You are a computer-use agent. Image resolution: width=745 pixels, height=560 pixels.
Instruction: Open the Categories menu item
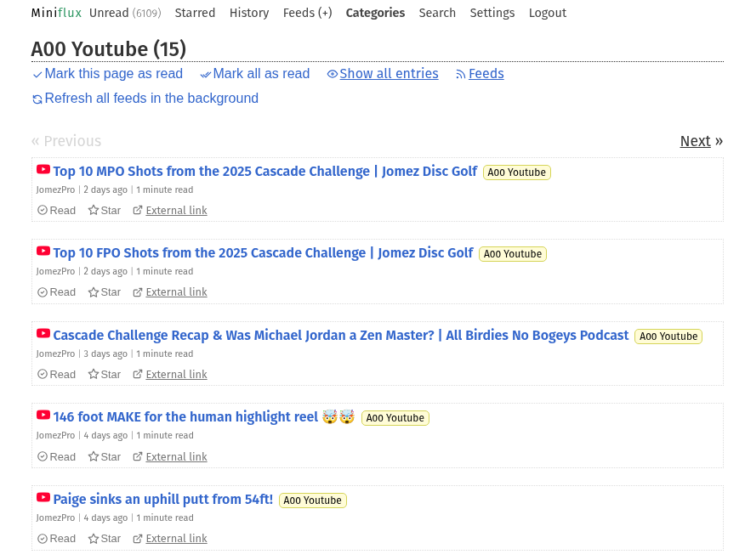pyautogui.click(x=375, y=13)
